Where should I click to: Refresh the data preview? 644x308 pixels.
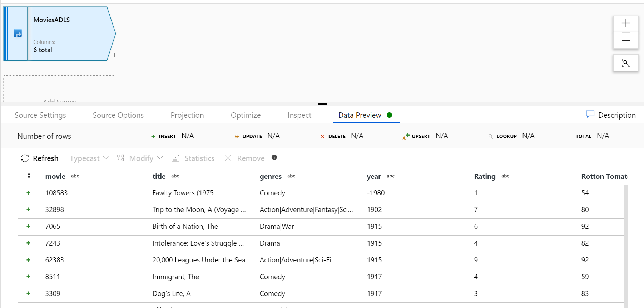[x=39, y=158]
